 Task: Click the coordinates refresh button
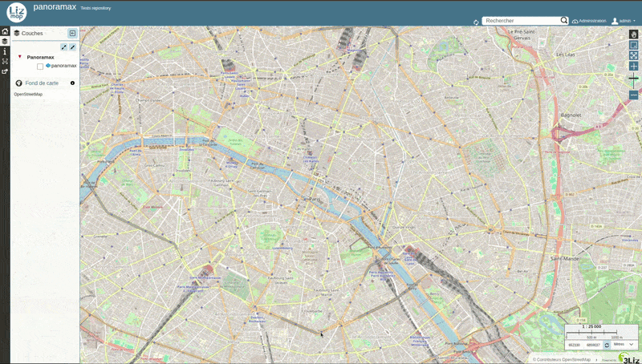(607, 346)
